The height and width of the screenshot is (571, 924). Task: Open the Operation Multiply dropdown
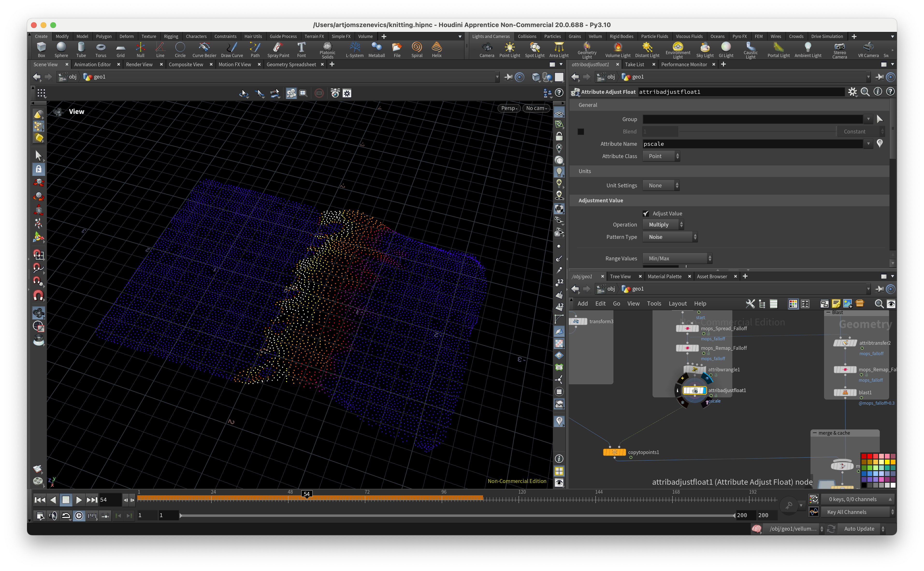pos(663,225)
